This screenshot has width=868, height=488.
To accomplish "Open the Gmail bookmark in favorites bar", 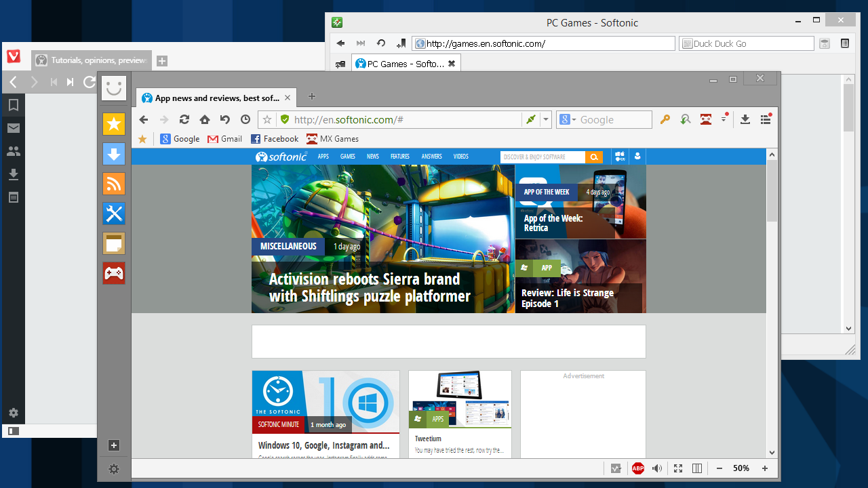I will pos(225,139).
